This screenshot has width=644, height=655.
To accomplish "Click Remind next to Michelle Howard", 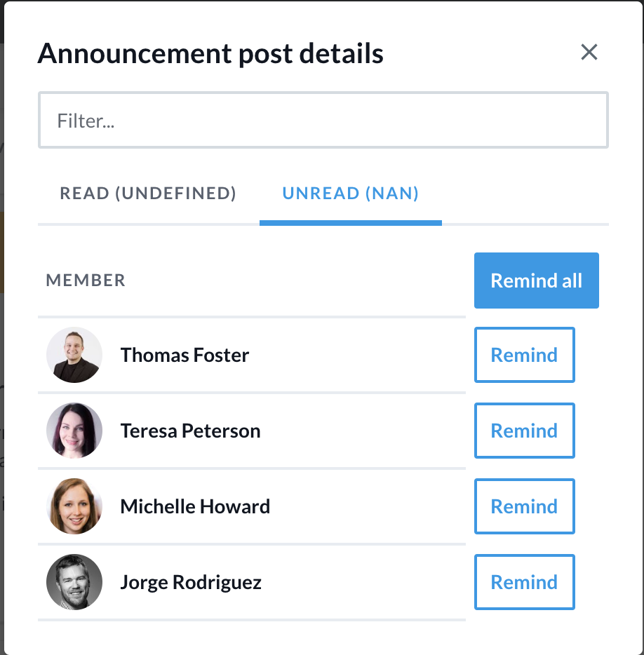I will [x=524, y=506].
